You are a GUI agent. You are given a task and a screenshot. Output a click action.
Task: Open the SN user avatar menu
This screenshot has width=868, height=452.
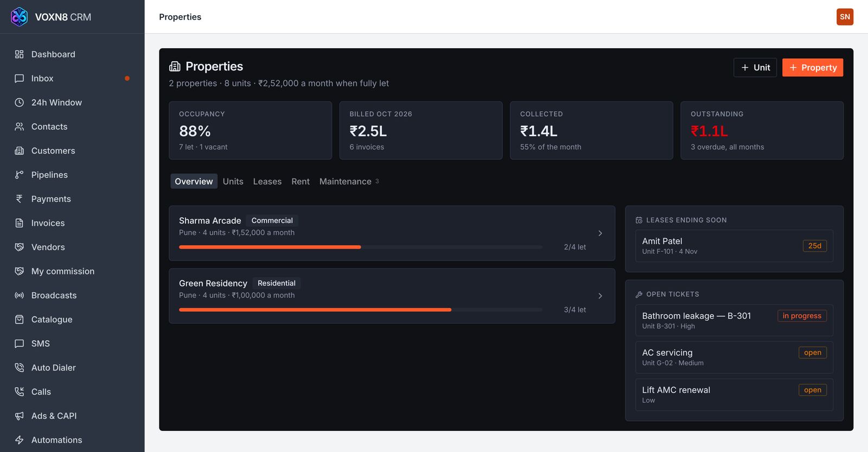(x=845, y=17)
